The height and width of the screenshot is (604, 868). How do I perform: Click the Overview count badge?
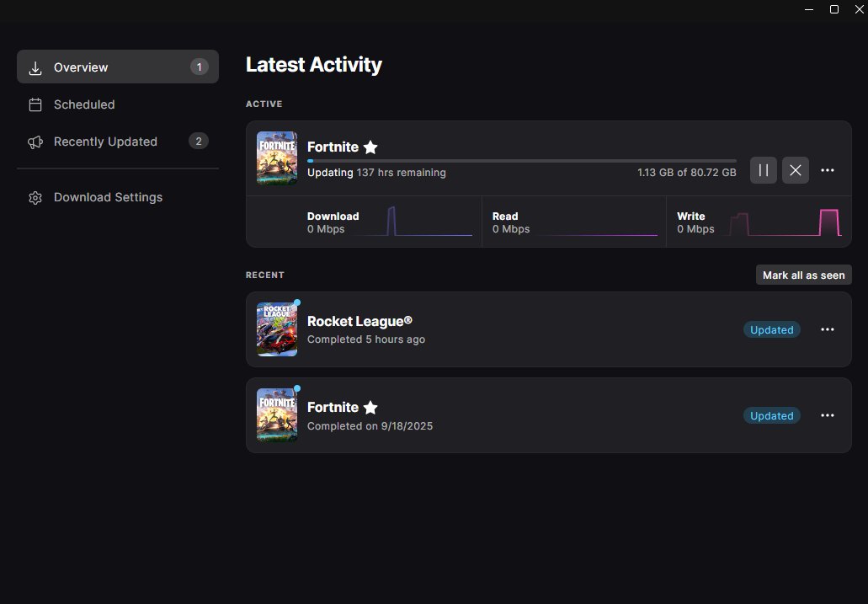pos(200,67)
